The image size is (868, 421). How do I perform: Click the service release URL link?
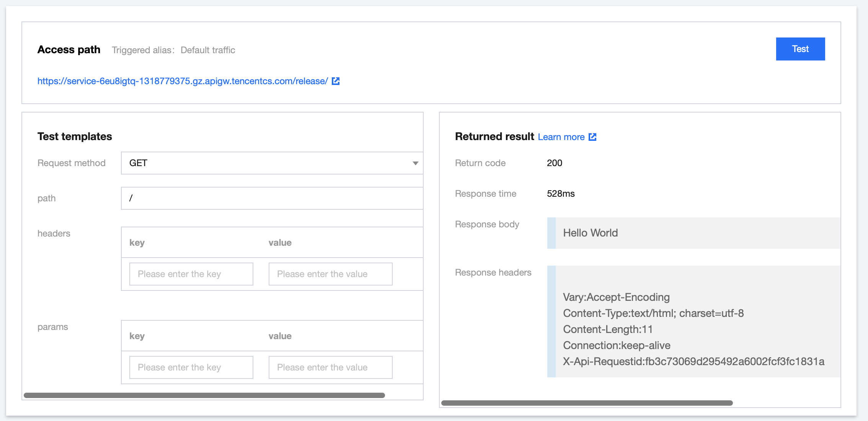click(x=183, y=81)
